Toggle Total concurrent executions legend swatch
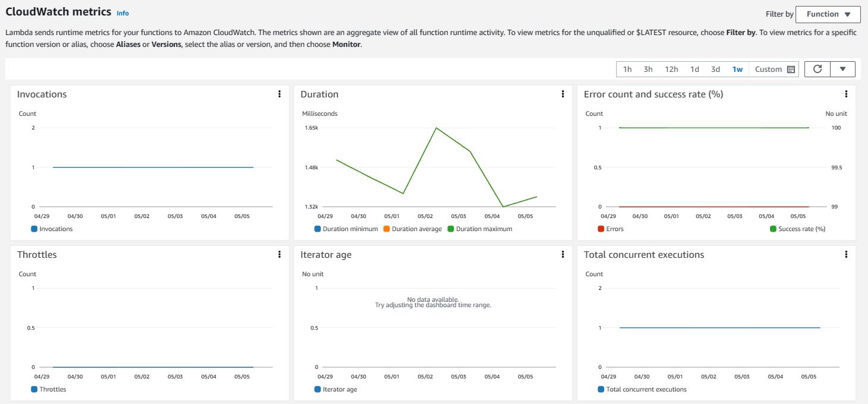This screenshot has width=868, height=404. [x=601, y=389]
